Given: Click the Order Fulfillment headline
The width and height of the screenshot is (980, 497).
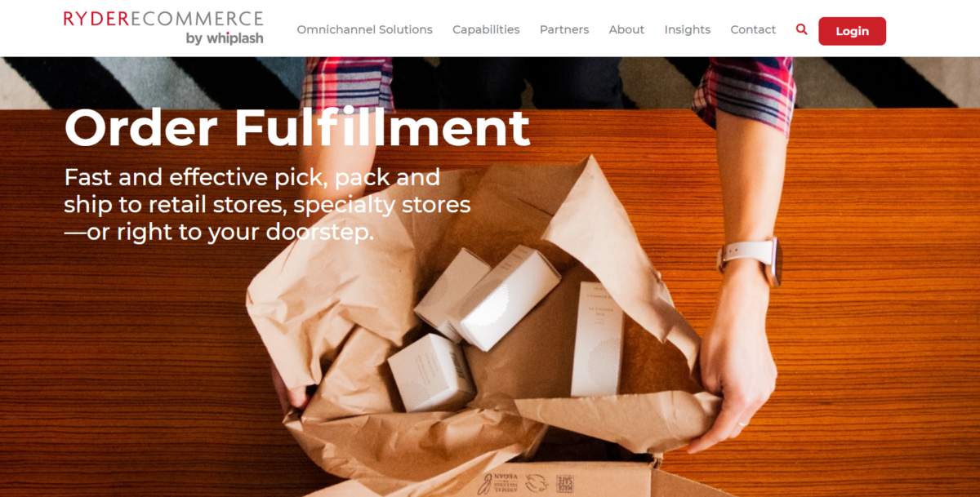Looking at the screenshot, I should point(297,128).
